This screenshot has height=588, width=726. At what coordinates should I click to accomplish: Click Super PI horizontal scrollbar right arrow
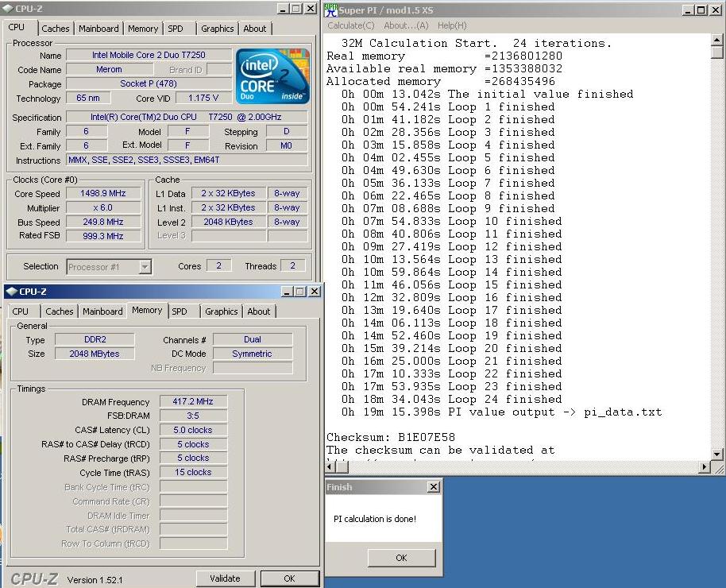(704, 467)
